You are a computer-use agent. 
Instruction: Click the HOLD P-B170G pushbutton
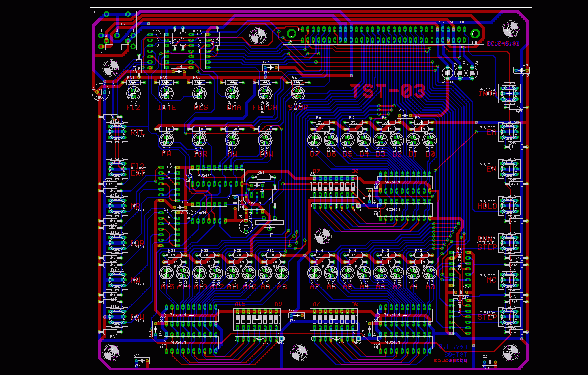click(x=509, y=206)
